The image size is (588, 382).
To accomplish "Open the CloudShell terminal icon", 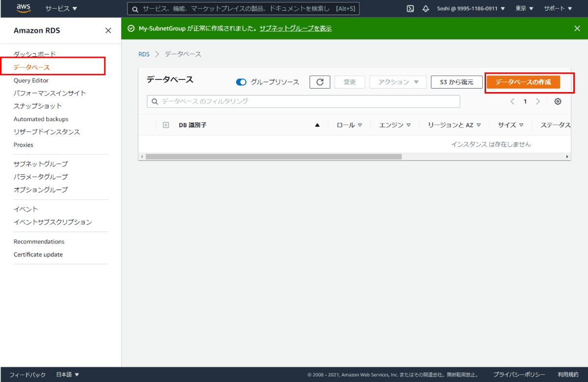I will 411,9.
